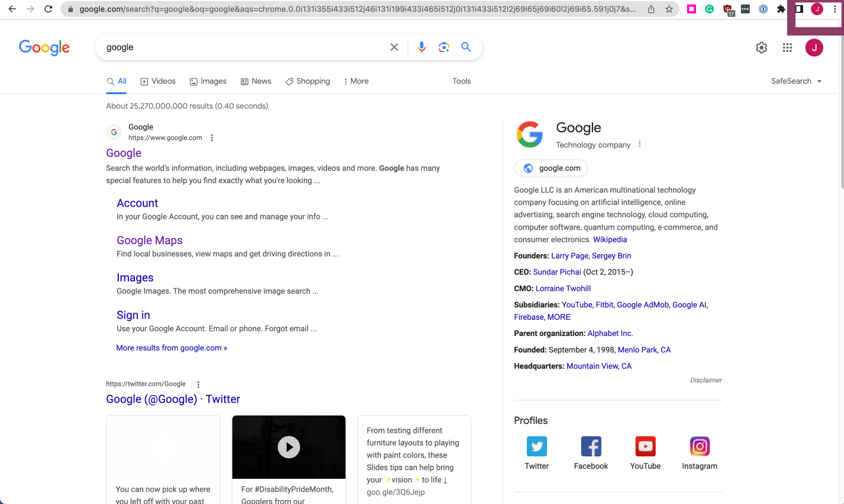Open Google Lens image search icon
Image resolution: width=844 pixels, height=504 pixels.
(444, 47)
